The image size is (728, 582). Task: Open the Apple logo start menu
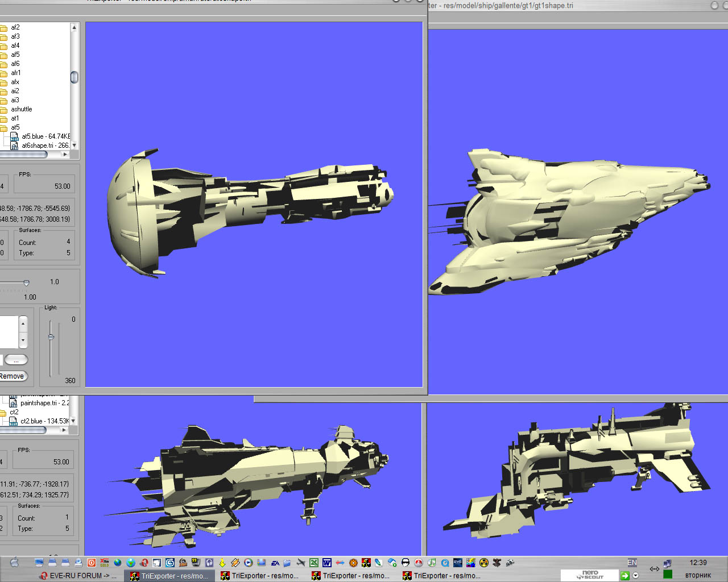15,563
